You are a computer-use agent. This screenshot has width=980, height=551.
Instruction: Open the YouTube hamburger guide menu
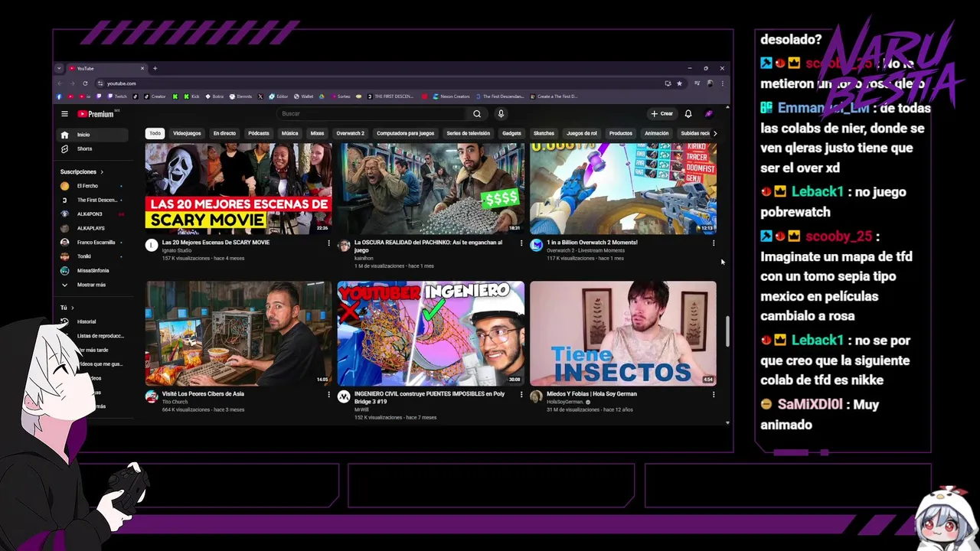[x=64, y=114]
